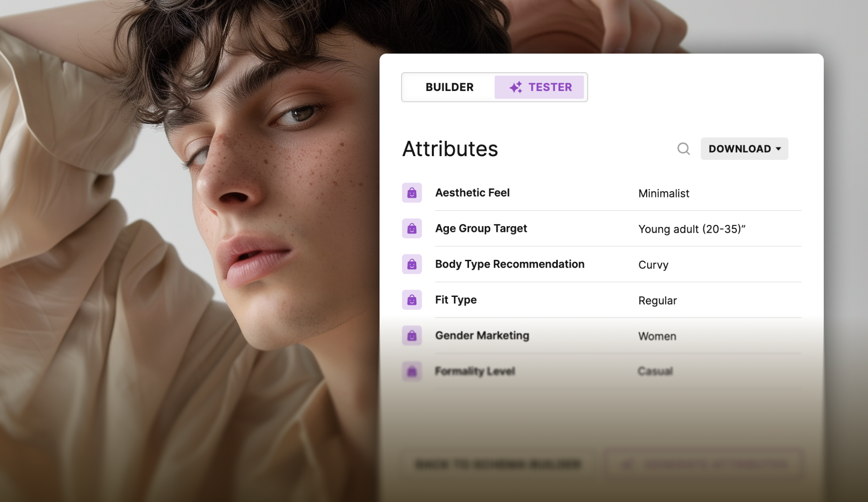The height and width of the screenshot is (502, 868).
Task: Click the Women gender marketing value
Action: point(657,337)
